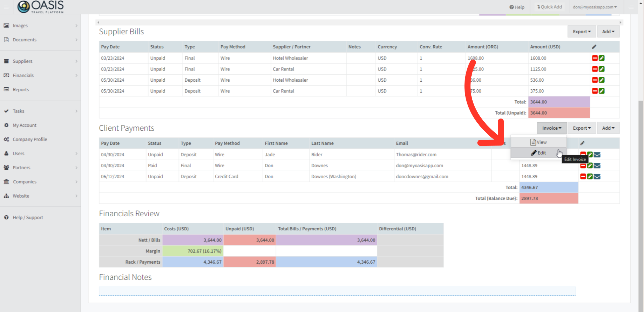Open the envelope icon on Don Downes row
The width and height of the screenshot is (644, 312).
[597, 165]
